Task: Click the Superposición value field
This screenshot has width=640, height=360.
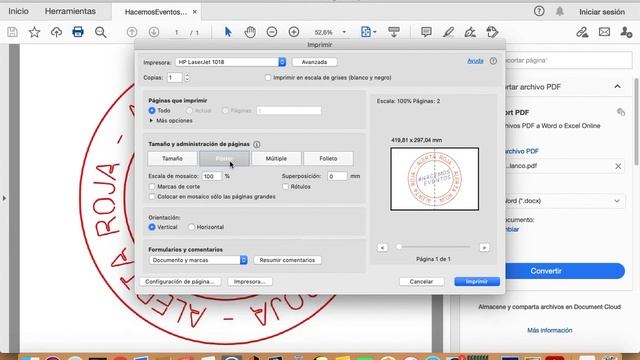Action: (x=338, y=176)
